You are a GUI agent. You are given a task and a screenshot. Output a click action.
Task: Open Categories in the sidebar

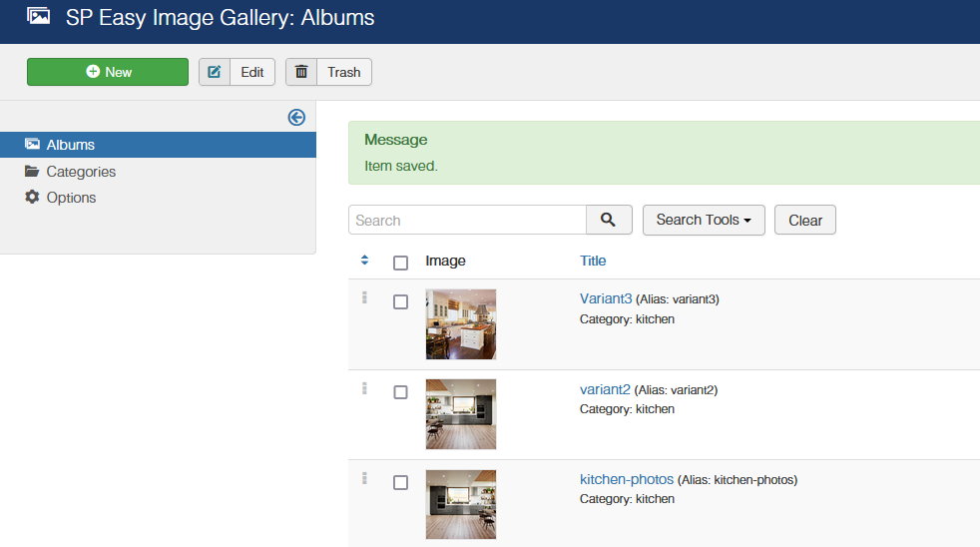pos(81,172)
